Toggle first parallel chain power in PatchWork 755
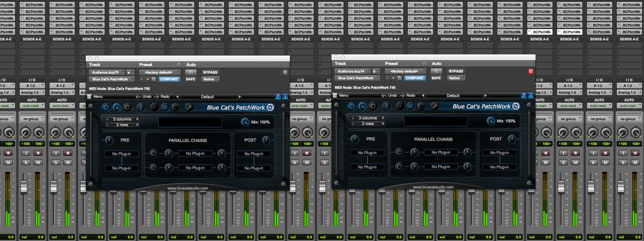644x241 pixels. point(153,153)
